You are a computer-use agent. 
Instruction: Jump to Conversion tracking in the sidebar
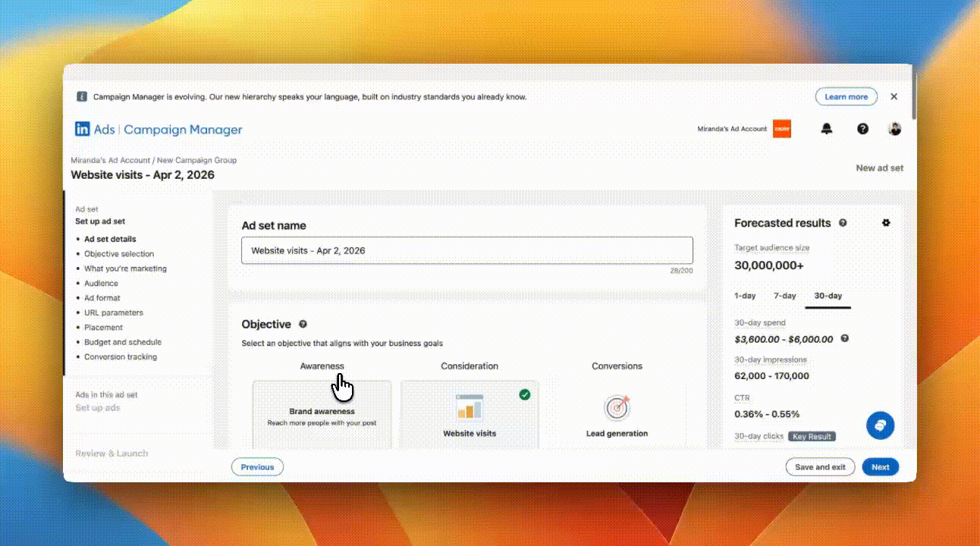(121, 357)
